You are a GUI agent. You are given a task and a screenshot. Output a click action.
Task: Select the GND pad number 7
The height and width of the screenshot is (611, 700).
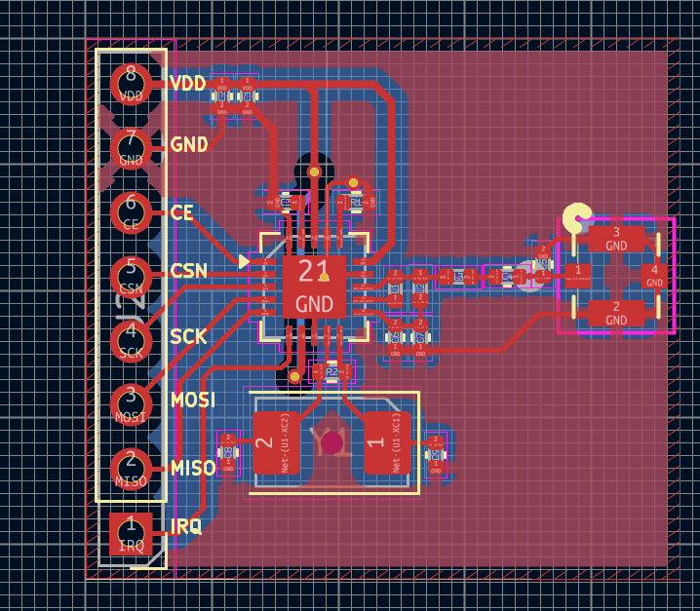coord(131,147)
